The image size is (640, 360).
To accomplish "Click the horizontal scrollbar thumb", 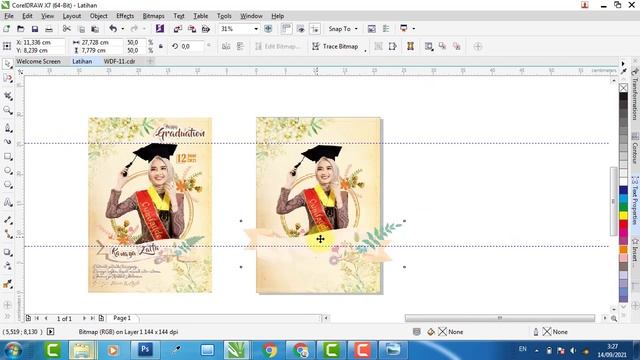I will click(x=500, y=318).
